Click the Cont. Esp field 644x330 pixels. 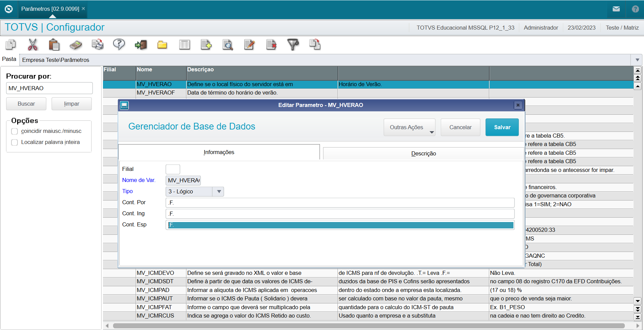[x=340, y=225]
